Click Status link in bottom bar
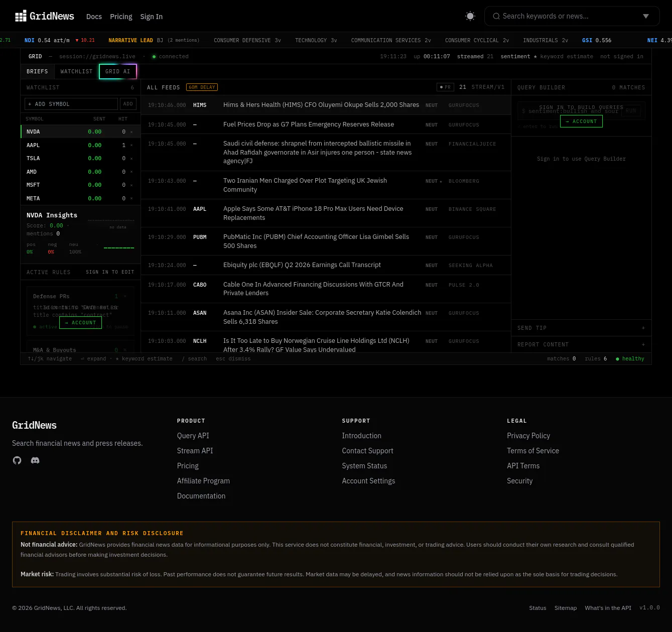672x632 pixels. click(x=537, y=608)
